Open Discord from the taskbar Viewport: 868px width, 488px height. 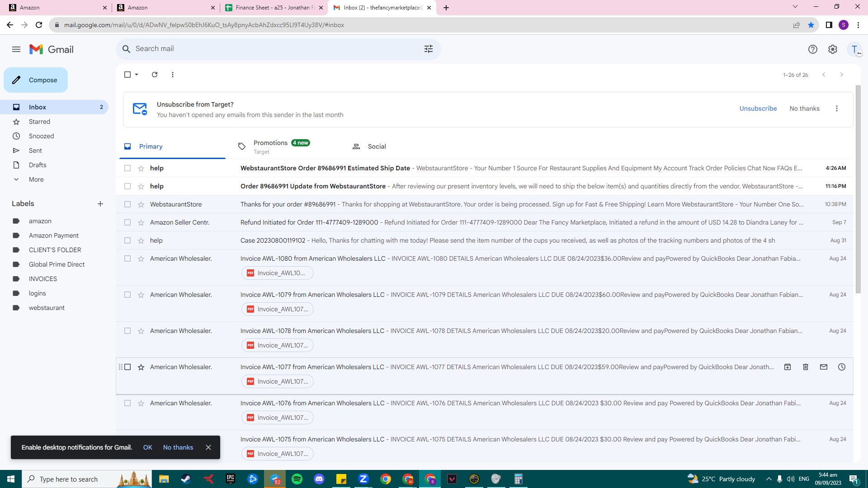pos(319,479)
